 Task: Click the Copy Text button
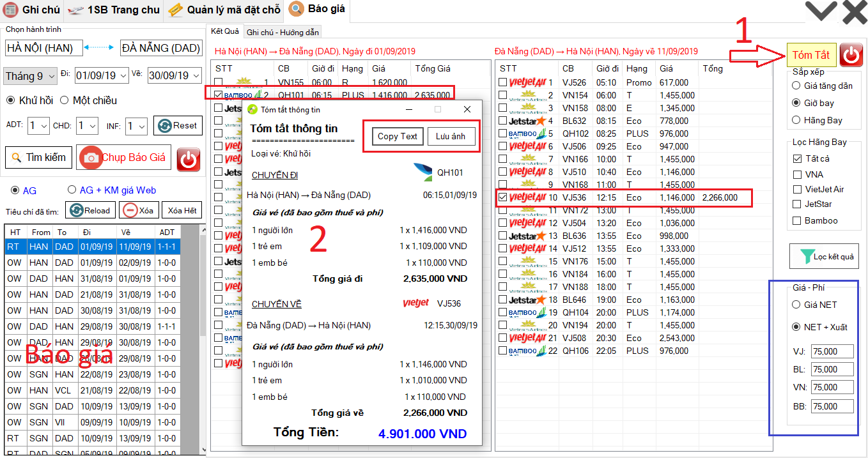(x=397, y=136)
